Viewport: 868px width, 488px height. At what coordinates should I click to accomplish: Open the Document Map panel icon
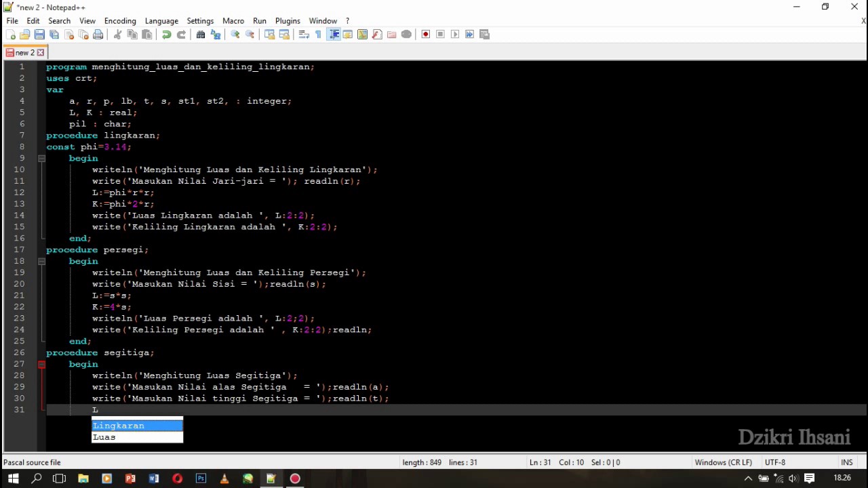[362, 35]
